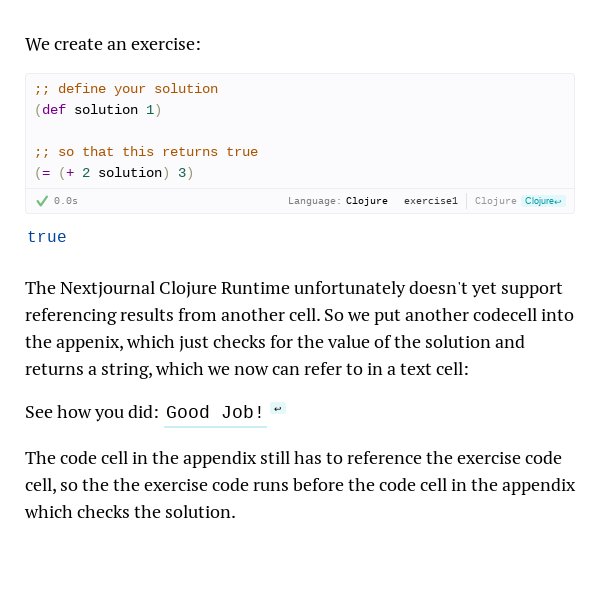Place cursor in '(= (+ 2 solution) 3)' line

[x=114, y=173]
